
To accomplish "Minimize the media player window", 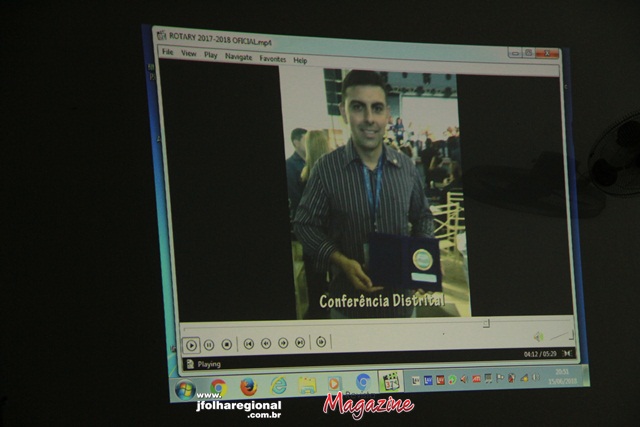I will pyautogui.click(x=515, y=53).
